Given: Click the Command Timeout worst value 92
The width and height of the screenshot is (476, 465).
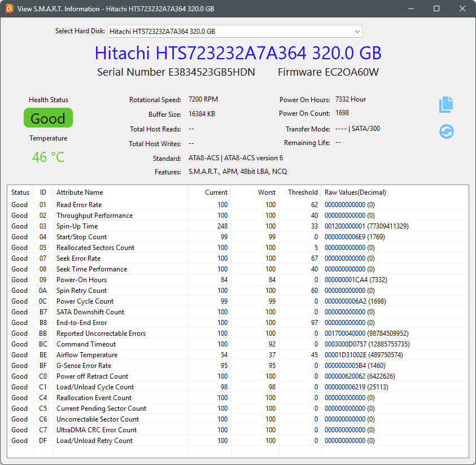Looking at the screenshot, I should (x=272, y=344).
